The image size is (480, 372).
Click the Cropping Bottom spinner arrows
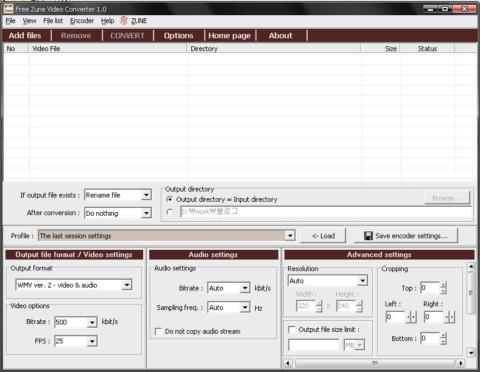coord(443,338)
